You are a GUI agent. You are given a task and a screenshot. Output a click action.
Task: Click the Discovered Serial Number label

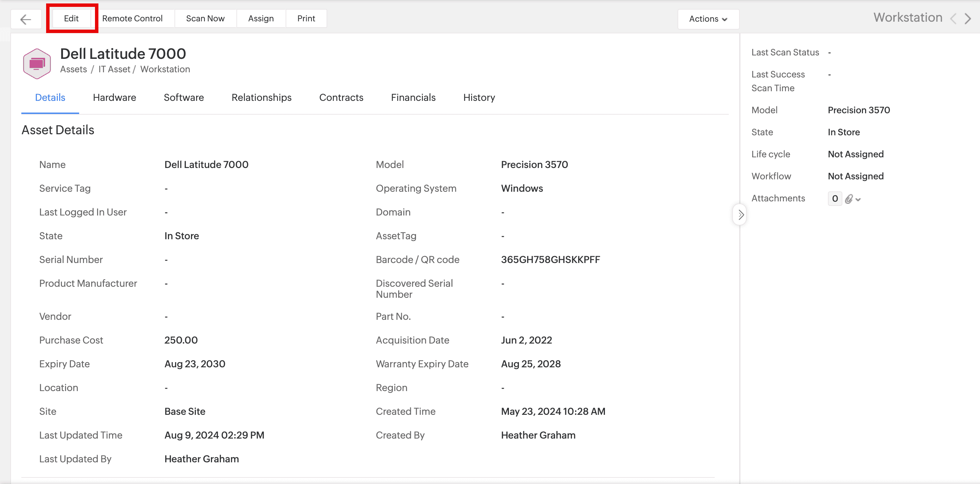click(414, 289)
